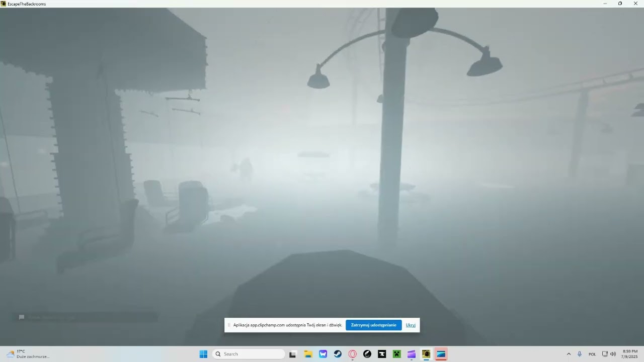The height and width of the screenshot is (362, 644).
Task: Open the weather widget showing 17°C
Action: pos(28,354)
